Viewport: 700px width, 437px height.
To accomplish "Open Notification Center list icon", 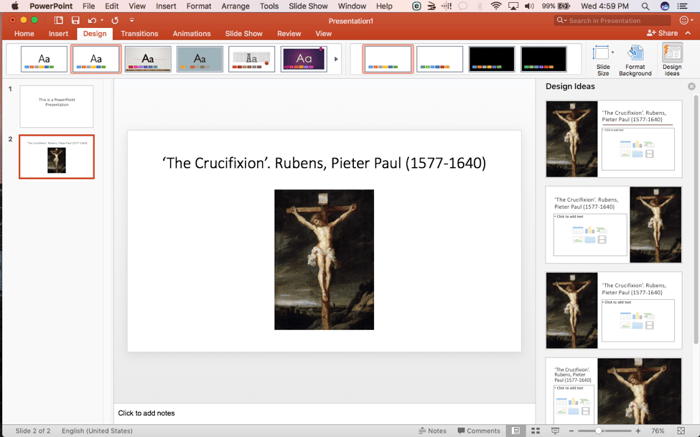I will tap(682, 6).
